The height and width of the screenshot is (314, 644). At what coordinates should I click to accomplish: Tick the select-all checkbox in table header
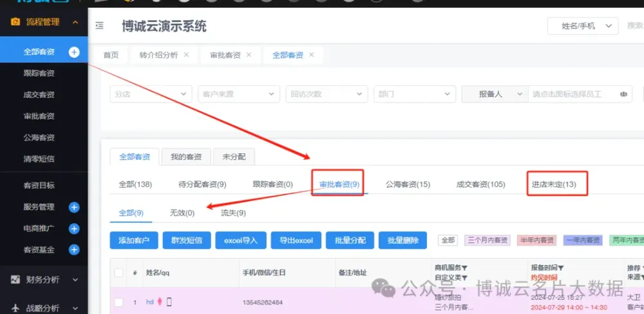tap(118, 273)
